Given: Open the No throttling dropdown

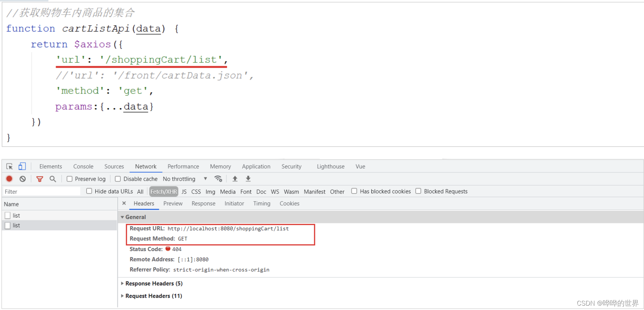Looking at the screenshot, I should 185,179.
